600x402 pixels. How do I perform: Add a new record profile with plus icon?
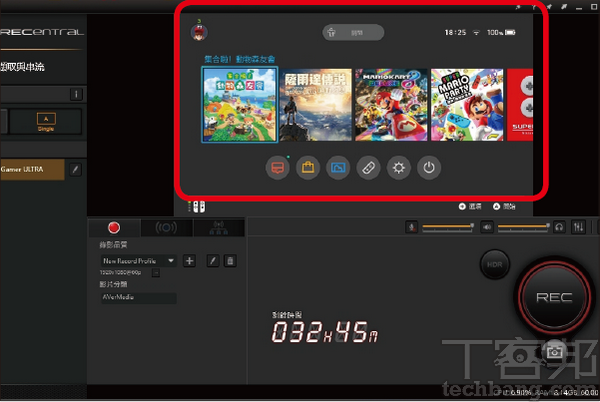coord(189,260)
